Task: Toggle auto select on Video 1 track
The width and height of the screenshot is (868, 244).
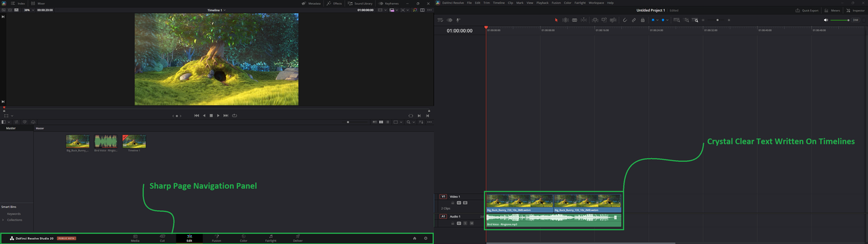Action: coord(459,203)
